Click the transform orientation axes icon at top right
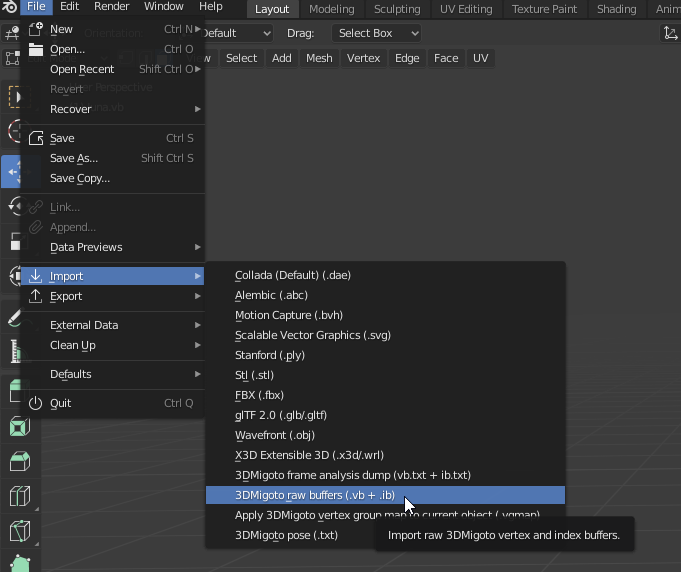 pos(670,33)
